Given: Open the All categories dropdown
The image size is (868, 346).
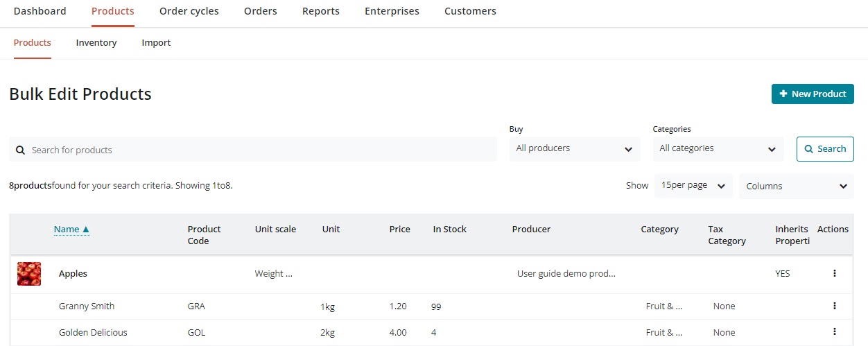Looking at the screenshot, I should coord(718,148).
